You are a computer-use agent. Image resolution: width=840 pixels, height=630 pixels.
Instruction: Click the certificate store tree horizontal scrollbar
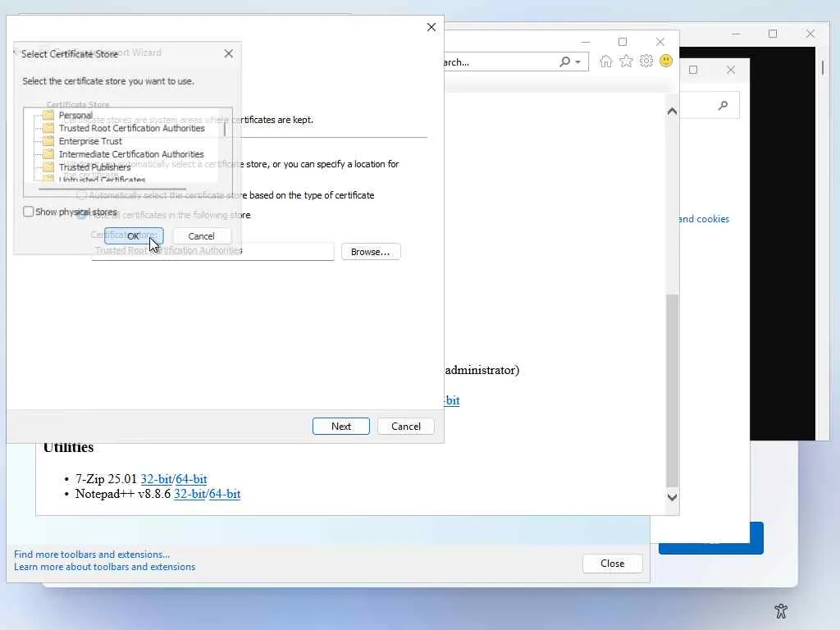[112, 189]
